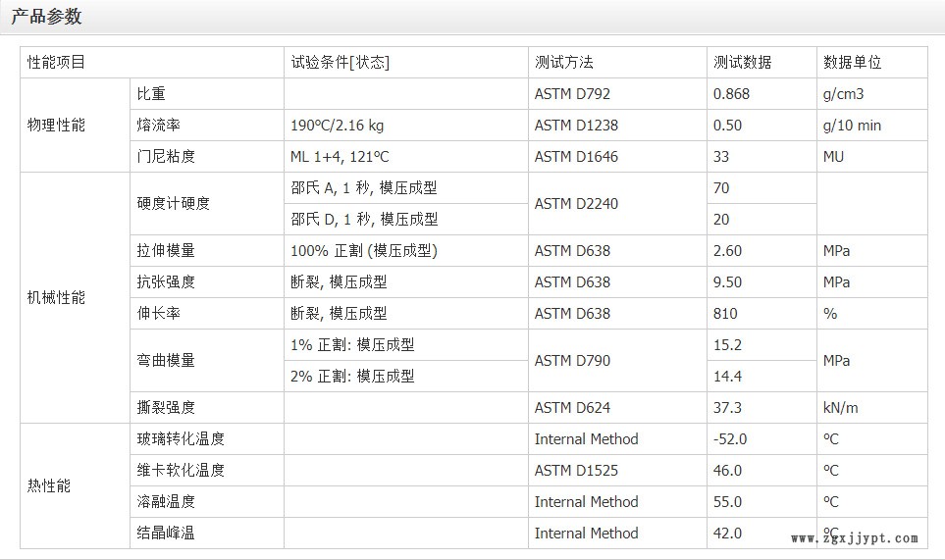Click the 试验条件[状态] column header
Image resolution: width=945 pixels, height=560 pixels.
click(x=340, y=62)
